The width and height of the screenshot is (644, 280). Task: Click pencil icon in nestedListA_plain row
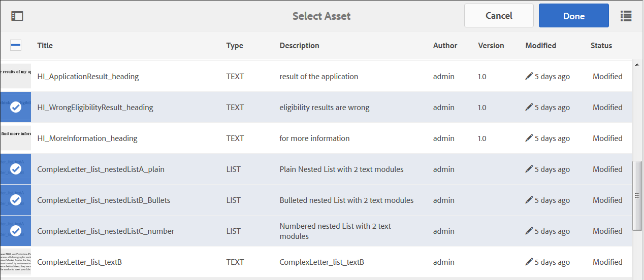pyautogui.click(x=529, y=169)
